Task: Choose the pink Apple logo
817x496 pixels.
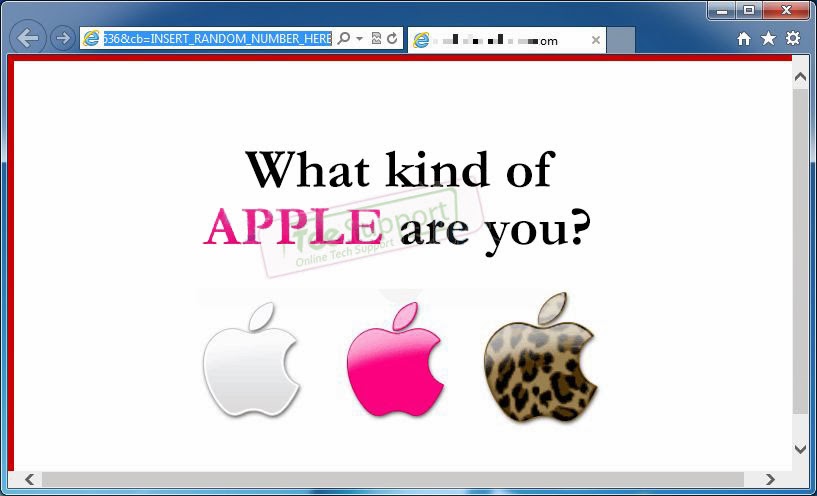Action: [x=394, y=359]
